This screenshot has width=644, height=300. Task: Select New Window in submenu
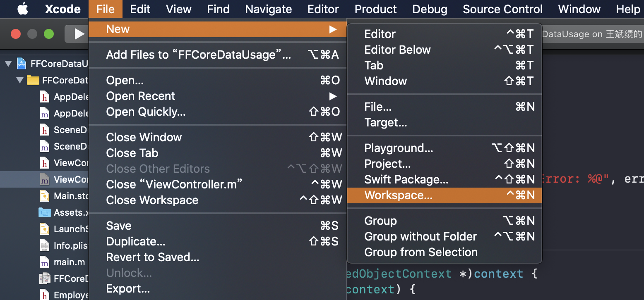point(444,81)
